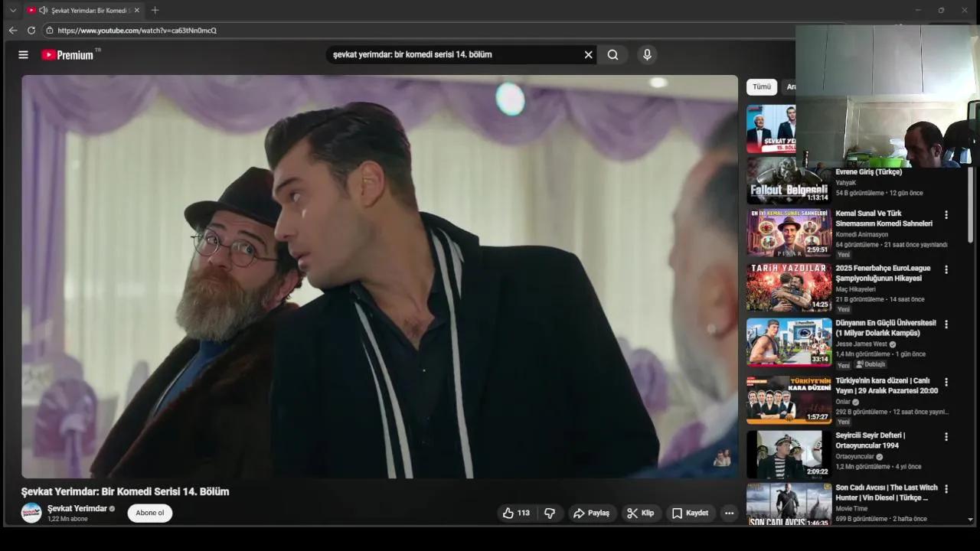Image resolution: width=980 pixels, height=551 pixels.
Task: Open Türkiye'nin kara düzeni video thumbnail
Action: [x=789, y=399]
